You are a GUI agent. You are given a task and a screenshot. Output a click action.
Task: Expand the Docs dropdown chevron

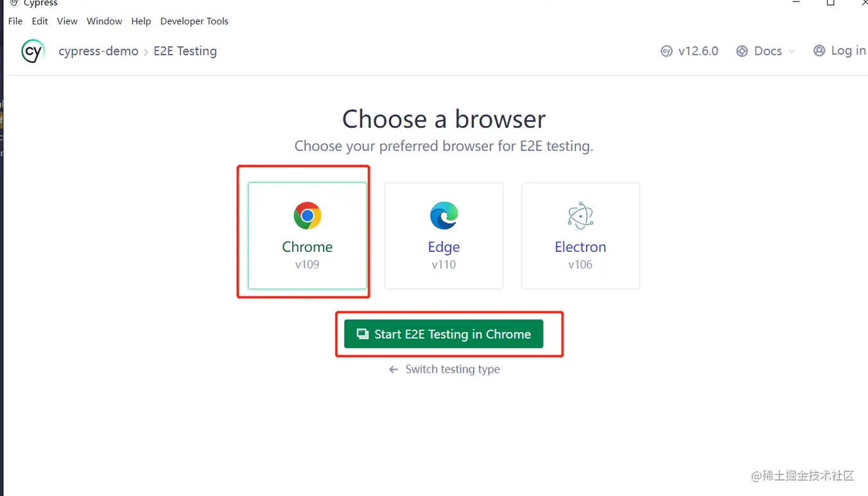792,51
